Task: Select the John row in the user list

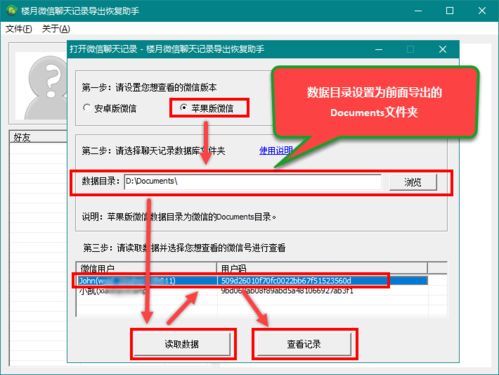Action: [252, 280]
